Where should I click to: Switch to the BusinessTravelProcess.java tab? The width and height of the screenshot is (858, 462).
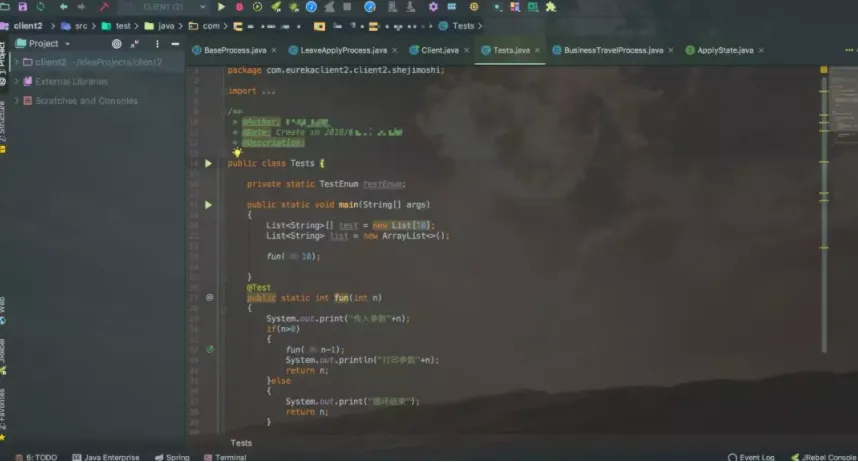coord(613,50)
